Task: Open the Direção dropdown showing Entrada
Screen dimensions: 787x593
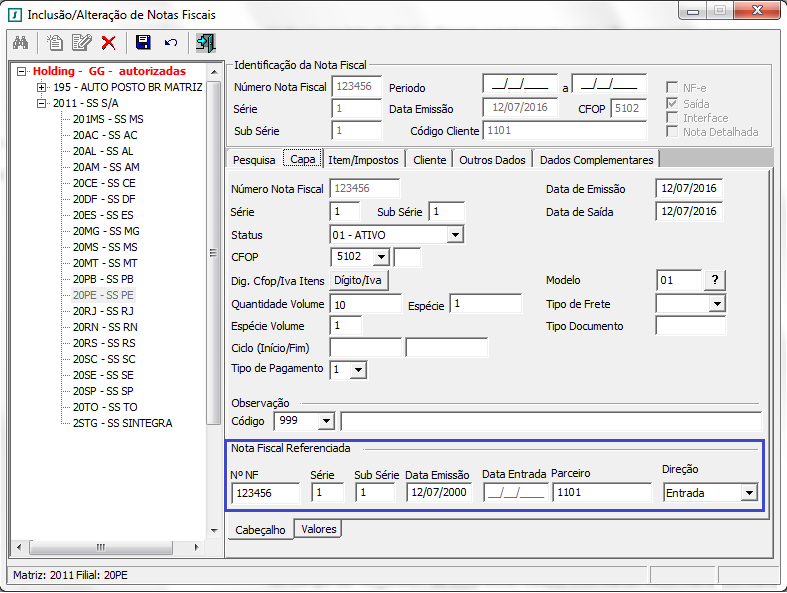Action: click(748, 492)
